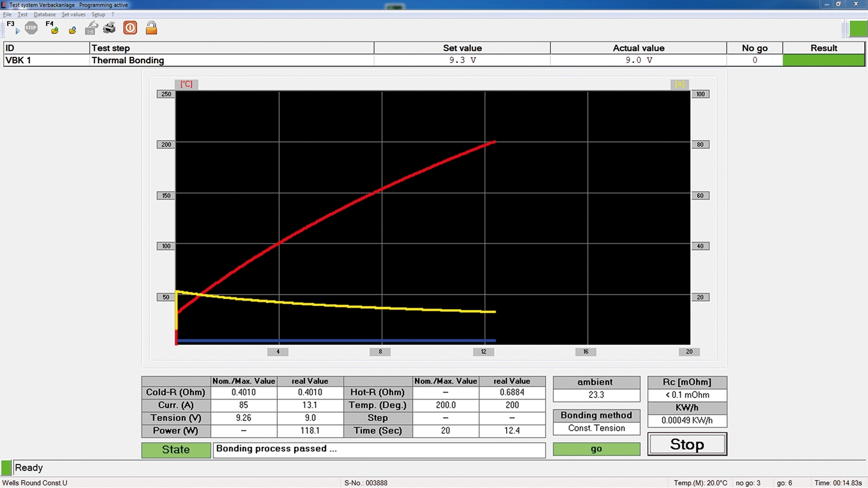Open the Set values menu

pyautogui.click(x=73, y=15)
